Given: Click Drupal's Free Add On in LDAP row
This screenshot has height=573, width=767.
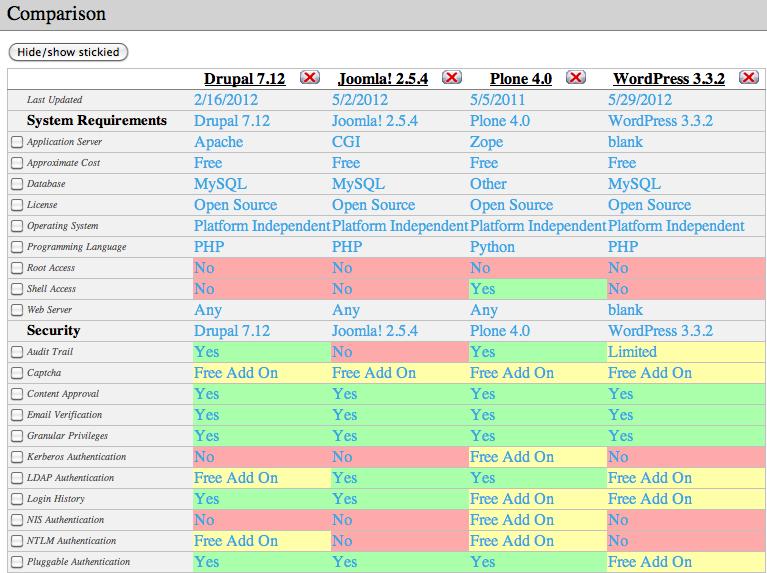Looking at the screenshot, I should [236, 478].
